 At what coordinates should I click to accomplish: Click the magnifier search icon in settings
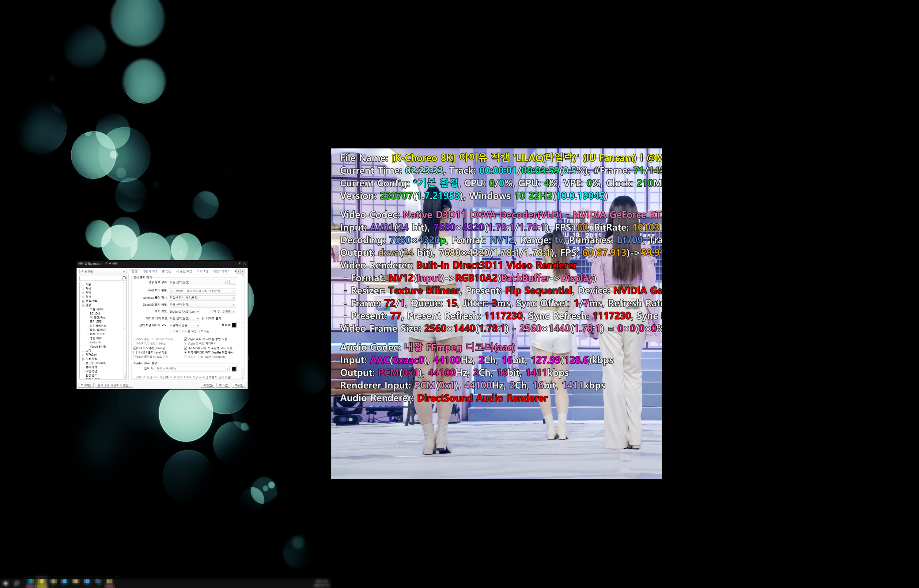point(123,278)
